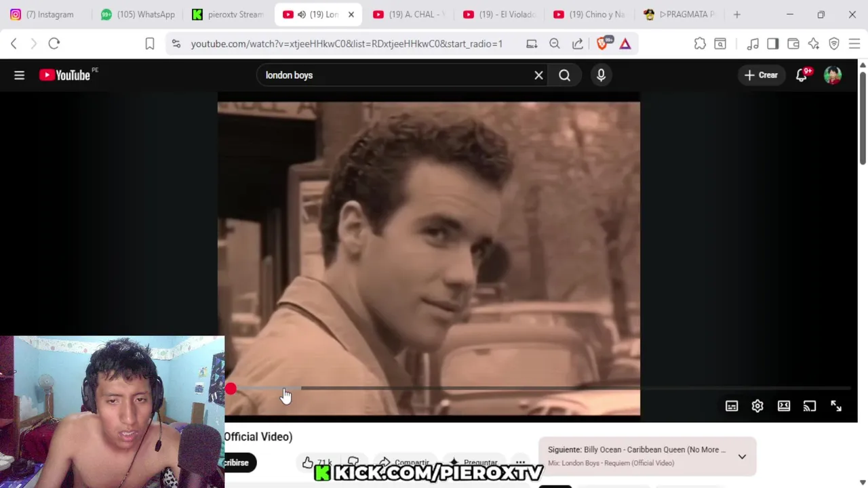Open the Crear menu
Image resolution: width=868 pixels, height=488 pixels.
click(x=761, y=75)
